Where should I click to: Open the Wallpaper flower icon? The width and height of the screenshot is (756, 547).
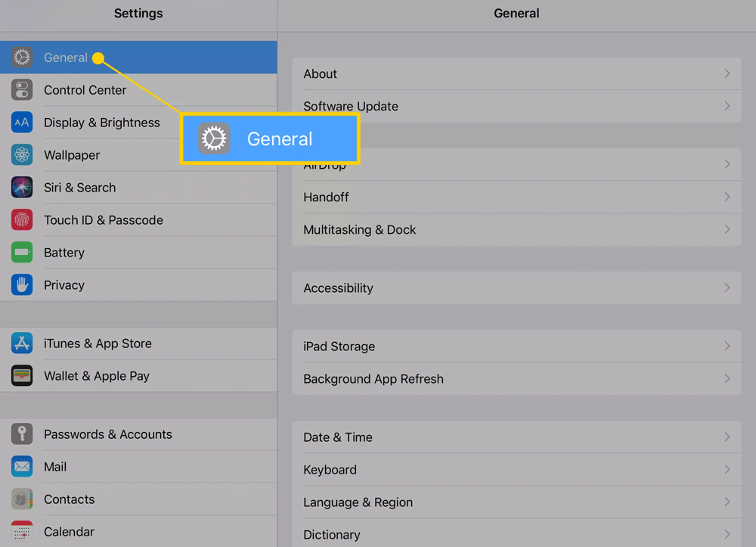pos(22,155)
